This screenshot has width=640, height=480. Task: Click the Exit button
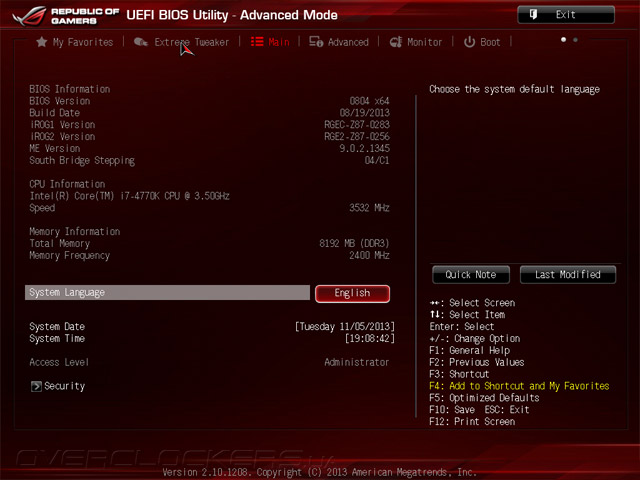coord(566,15)
